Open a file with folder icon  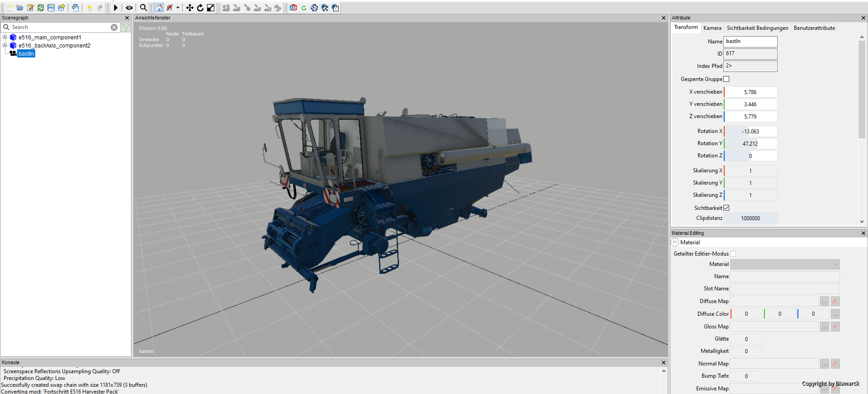tap(20, 8)
